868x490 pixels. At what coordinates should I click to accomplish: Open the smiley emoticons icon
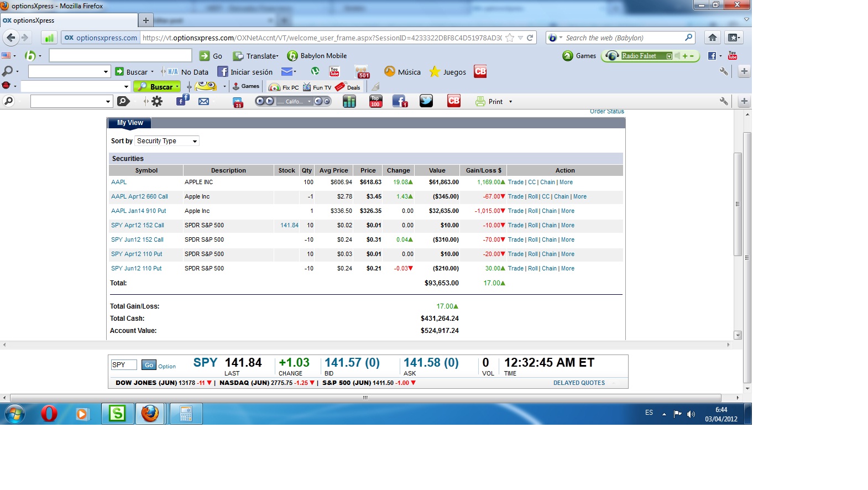point(206,86)
